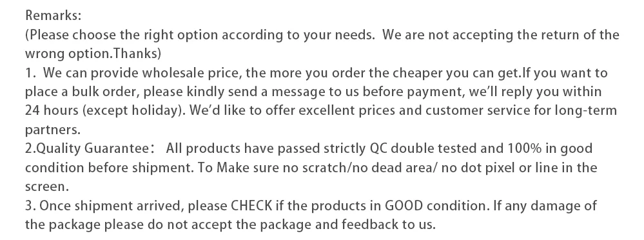This screenshot has height=240, width=644.
Task: Click the word 'screen.' on its own line
Action: [x=47, y=187]
